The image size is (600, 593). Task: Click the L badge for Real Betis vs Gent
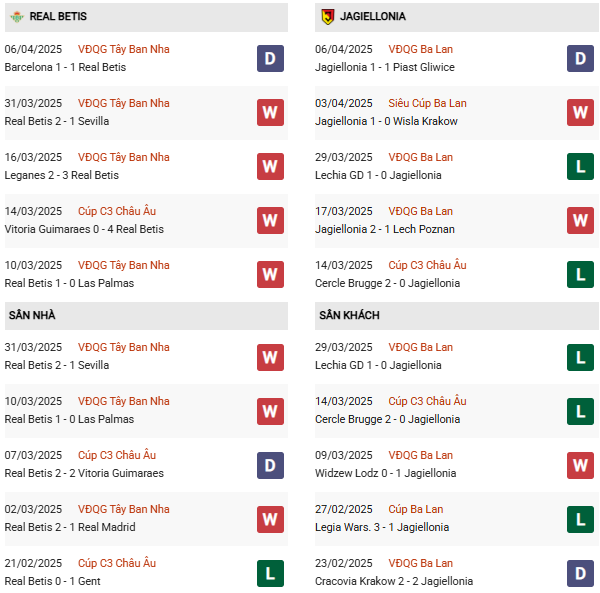coord(270,572)
